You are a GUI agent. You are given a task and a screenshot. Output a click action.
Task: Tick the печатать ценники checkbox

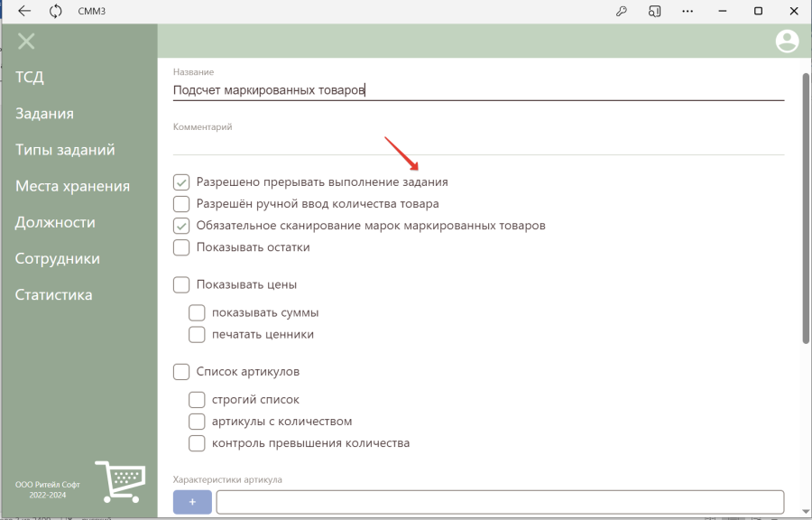tap(197, 335)
